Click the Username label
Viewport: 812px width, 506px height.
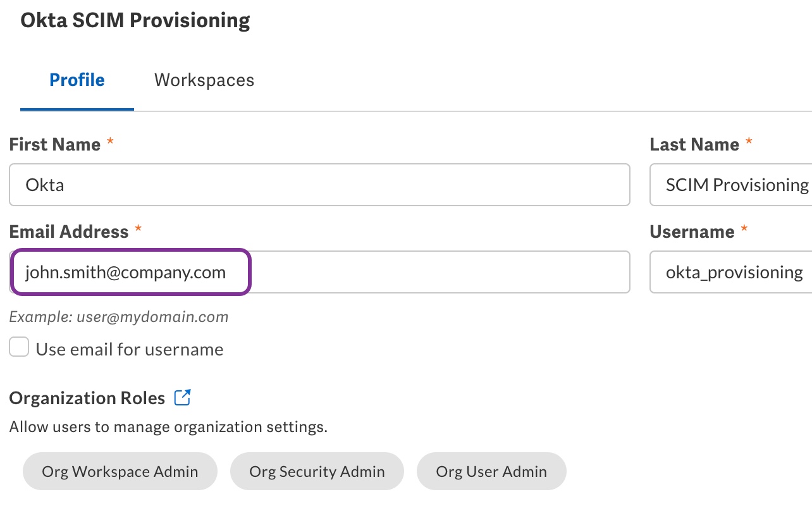tap(692, 231)
